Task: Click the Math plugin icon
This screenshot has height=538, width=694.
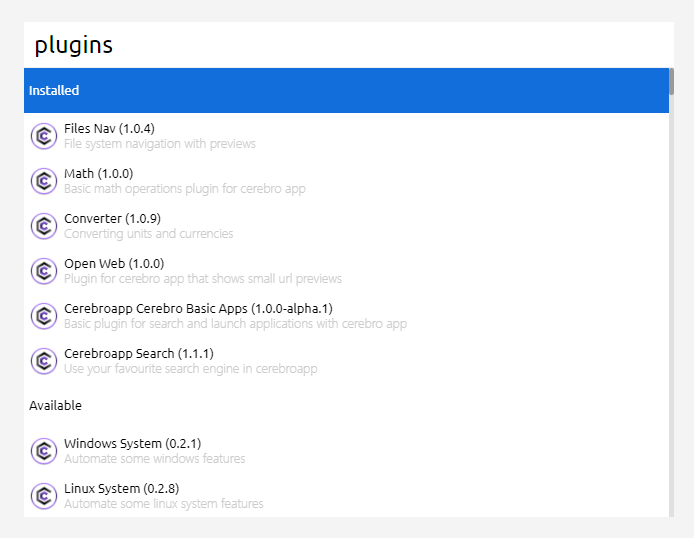Action: pos(44,181)
